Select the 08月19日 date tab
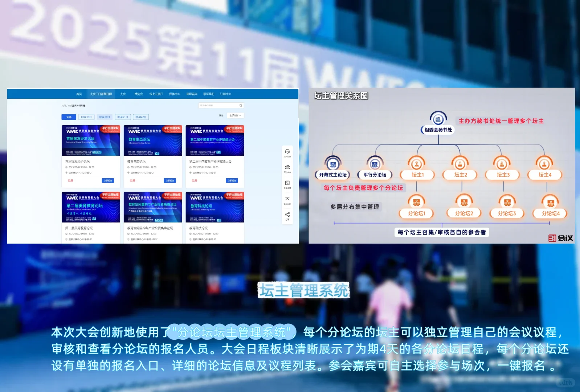 coord(86,117)
